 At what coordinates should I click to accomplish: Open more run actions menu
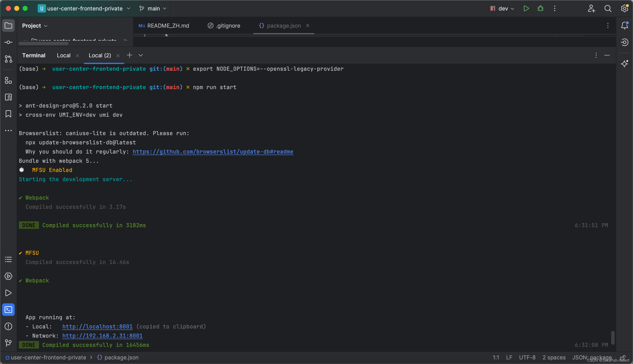click(555, 9)
